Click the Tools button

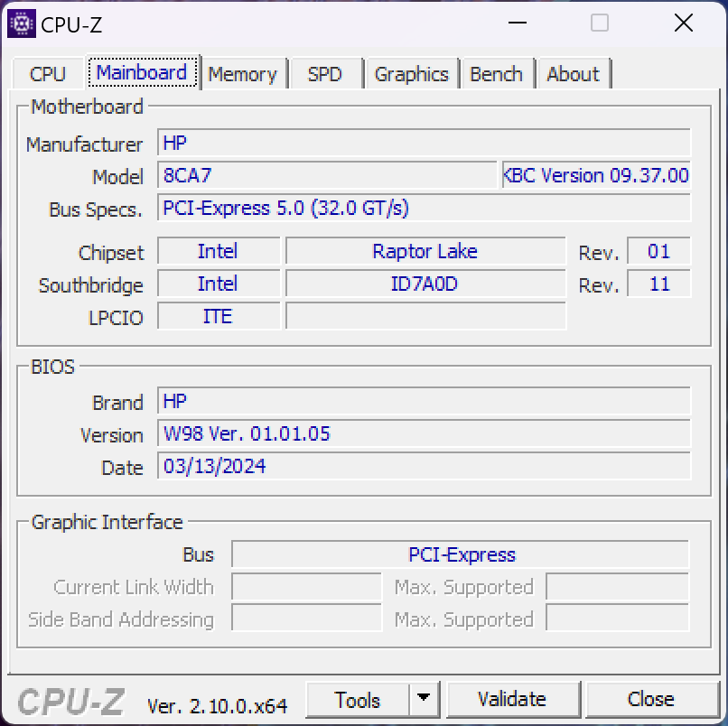(358, 700)
